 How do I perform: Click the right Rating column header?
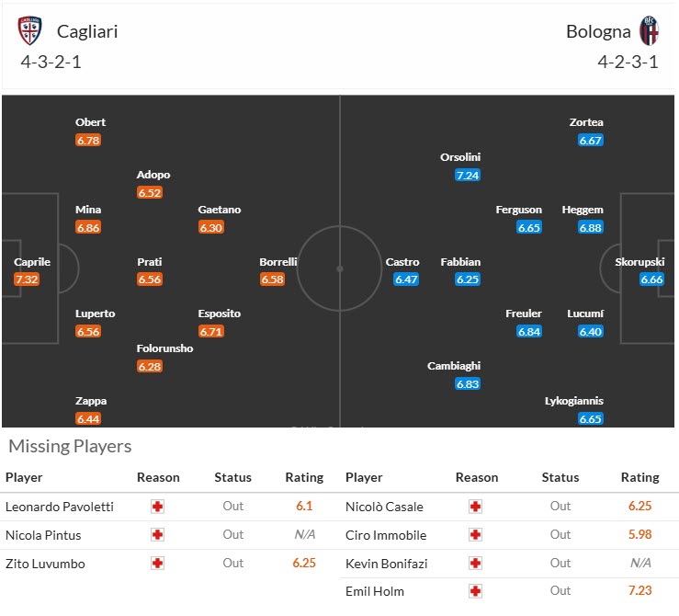[639, 477]
